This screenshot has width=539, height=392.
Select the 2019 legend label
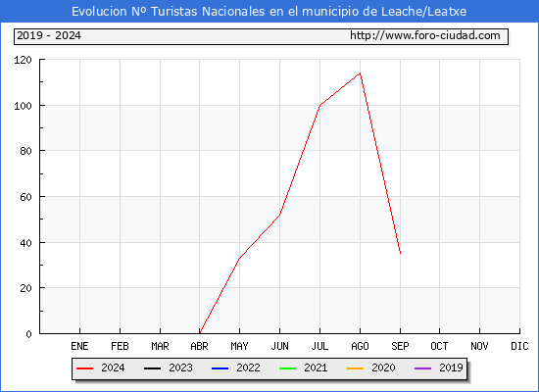[451, 367]
